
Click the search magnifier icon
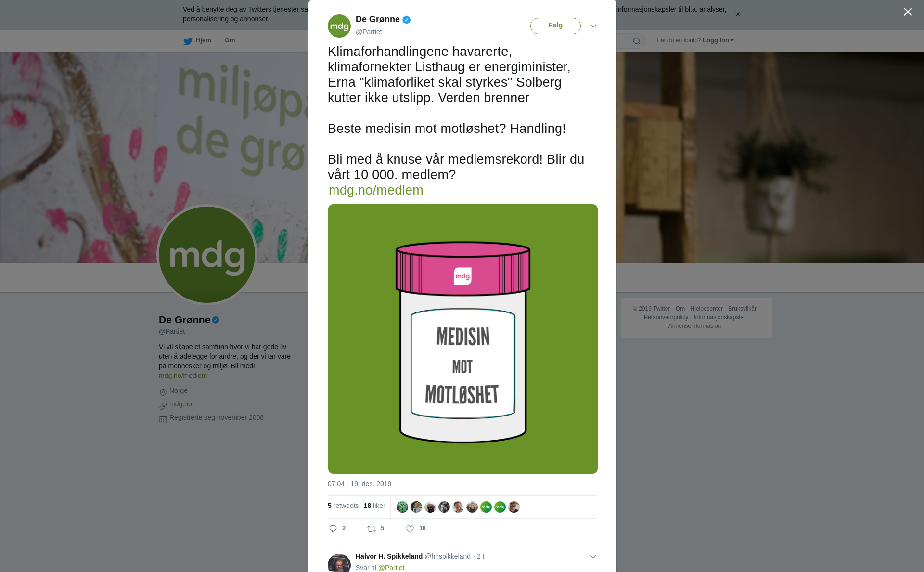tap(636, 41)
